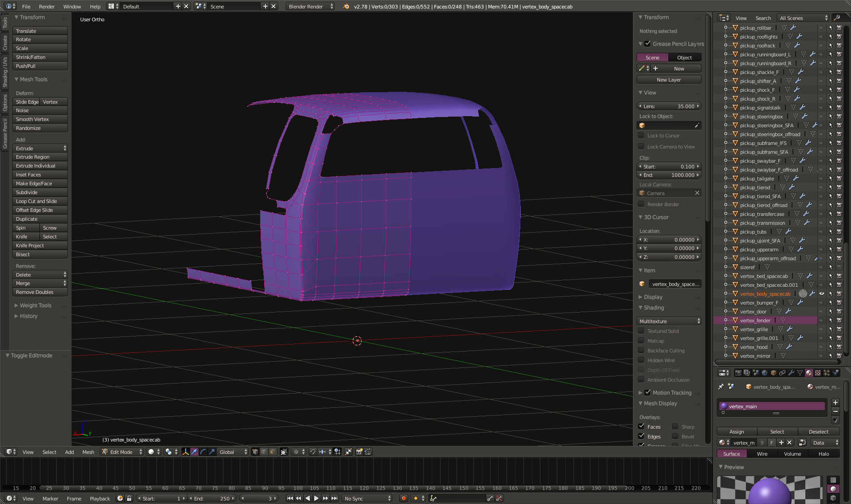Switch to the Wire material type tab
This screenshot has width=851, height=504.
(x=762, y=453)
